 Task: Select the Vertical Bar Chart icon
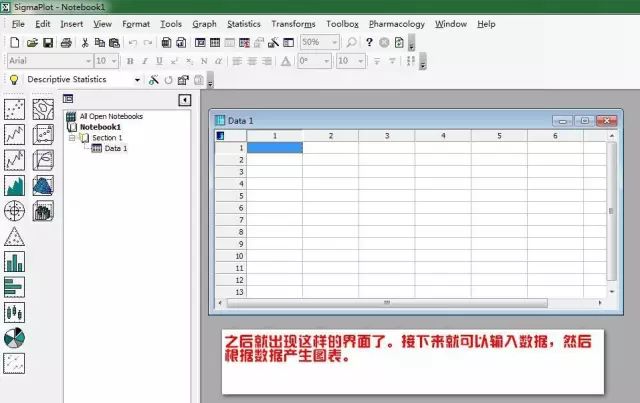tap(14, 262)
